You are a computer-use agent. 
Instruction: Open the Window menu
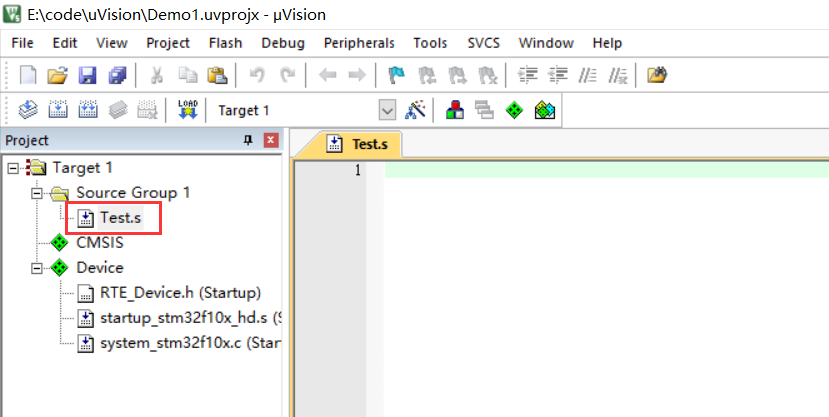(x=546, y=43)
